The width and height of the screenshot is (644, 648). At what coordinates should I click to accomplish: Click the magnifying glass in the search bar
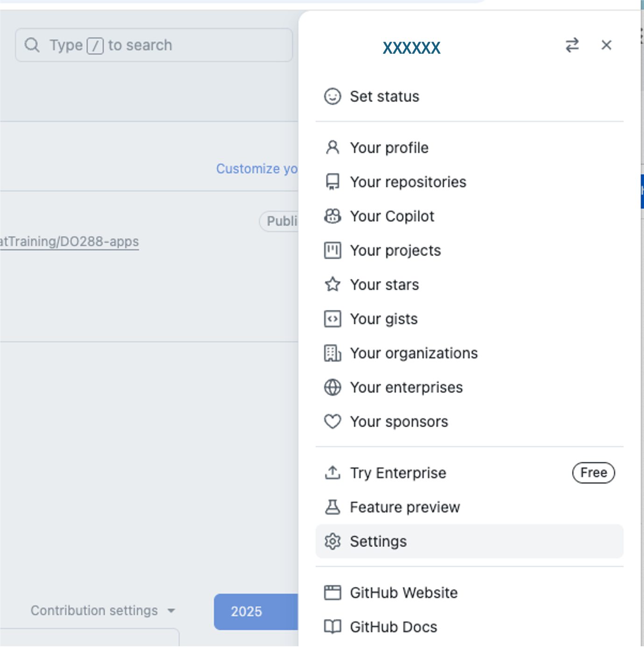pyautogui.click(x=32, y=45)
